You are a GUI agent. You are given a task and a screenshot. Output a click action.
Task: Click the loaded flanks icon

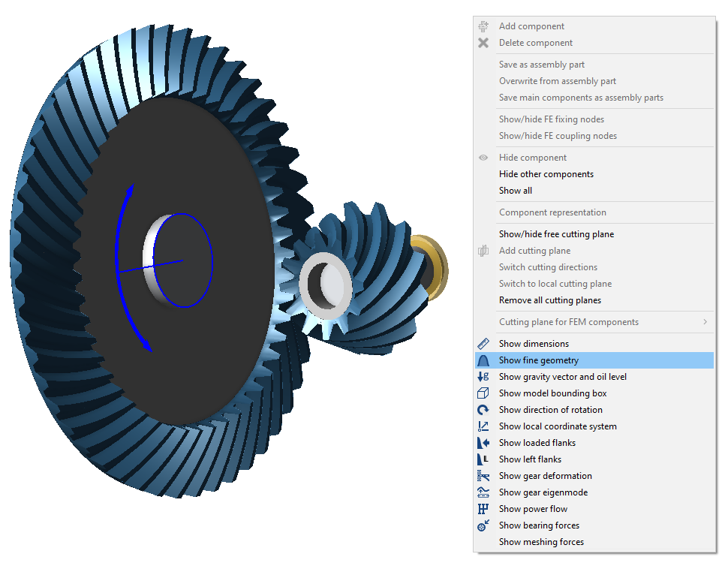483,443
